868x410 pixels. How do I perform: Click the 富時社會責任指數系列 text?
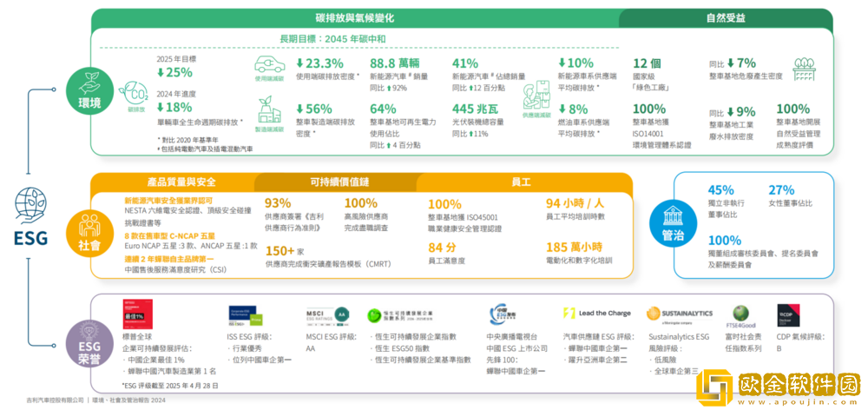pos(744,342)
